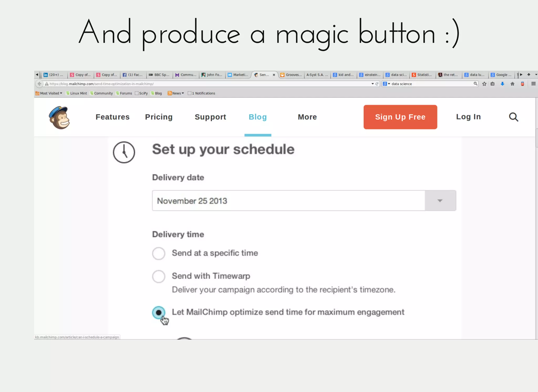Open the site search magnifier icon
This screenshot has width=538, height=392.
pos(514,117)
